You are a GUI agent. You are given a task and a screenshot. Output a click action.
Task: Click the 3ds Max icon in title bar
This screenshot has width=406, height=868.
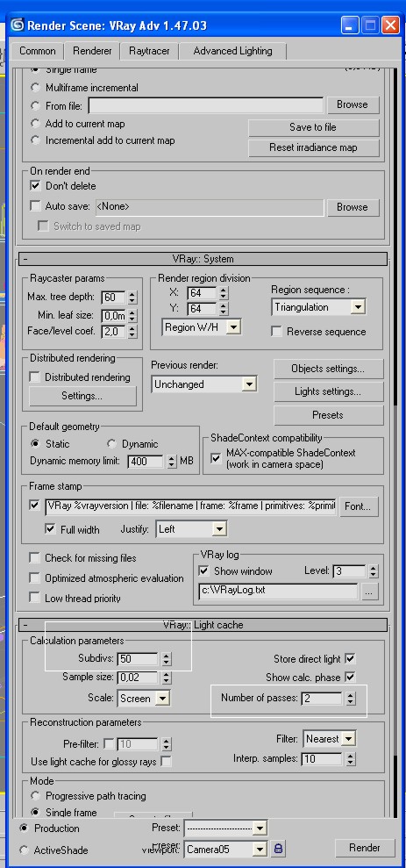click(x=18, y=25)
